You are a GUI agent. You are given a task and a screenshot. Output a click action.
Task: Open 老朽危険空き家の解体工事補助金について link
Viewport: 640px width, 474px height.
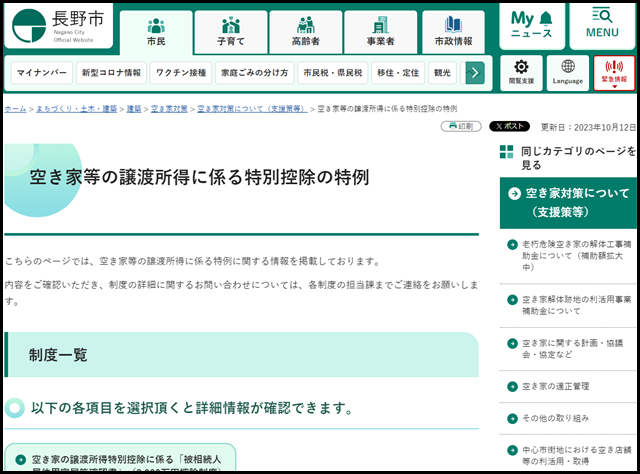point(576,256)
